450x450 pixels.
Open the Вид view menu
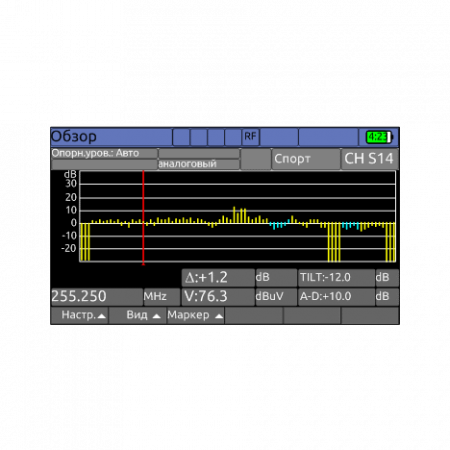[x=138, y=315]
